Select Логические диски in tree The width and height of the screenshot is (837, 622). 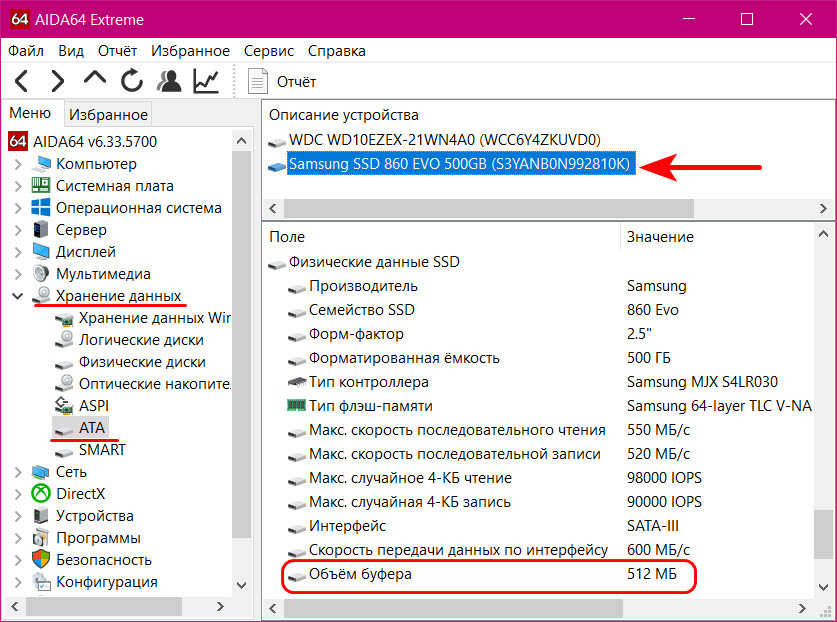click(141, 340)
